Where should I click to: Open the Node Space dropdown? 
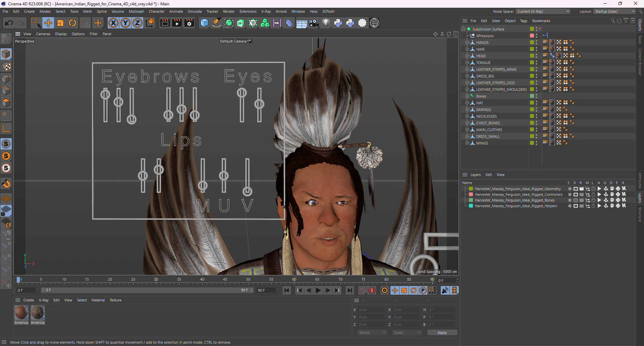coord(543,11)
